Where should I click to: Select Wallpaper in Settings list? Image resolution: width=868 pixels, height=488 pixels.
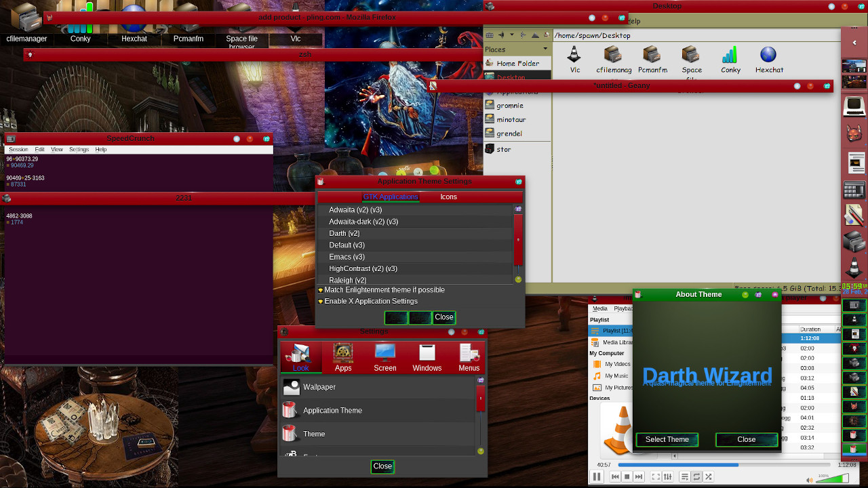click(x=378, y=387)
